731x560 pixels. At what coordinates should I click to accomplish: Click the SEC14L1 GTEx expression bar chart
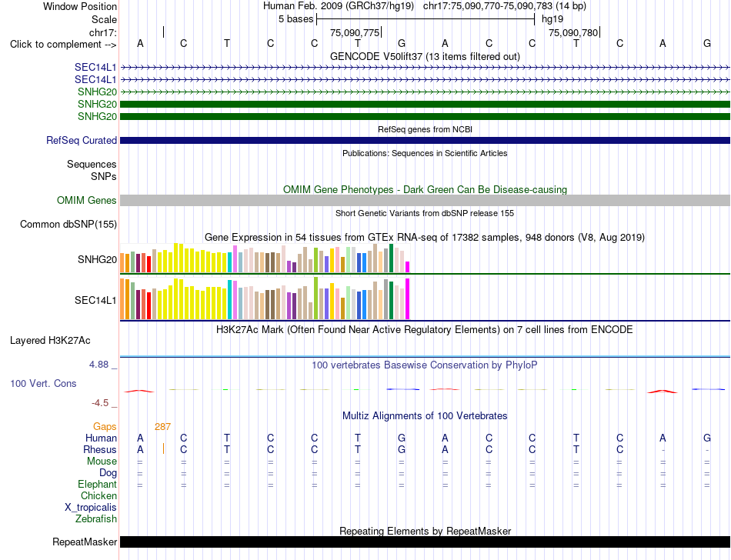pyautogui.click(x=265, y=298)
